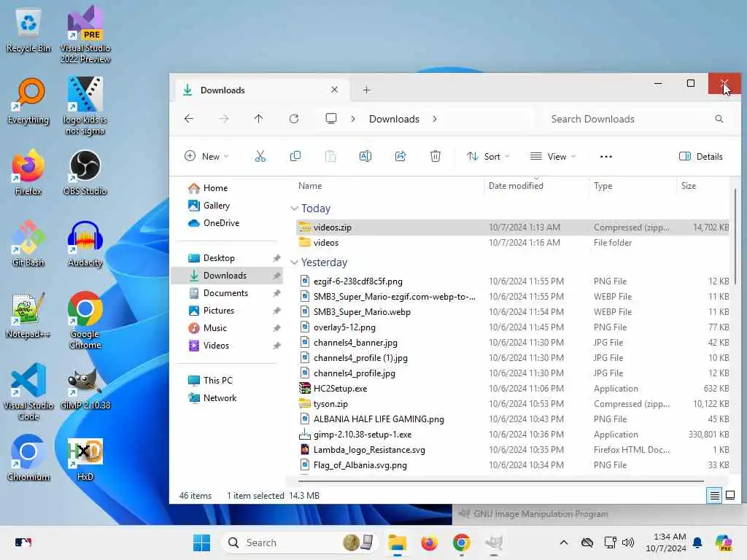Click the Cut scissors icon in toolbar
The image size is (747, 560).
(x=260, y=156)
